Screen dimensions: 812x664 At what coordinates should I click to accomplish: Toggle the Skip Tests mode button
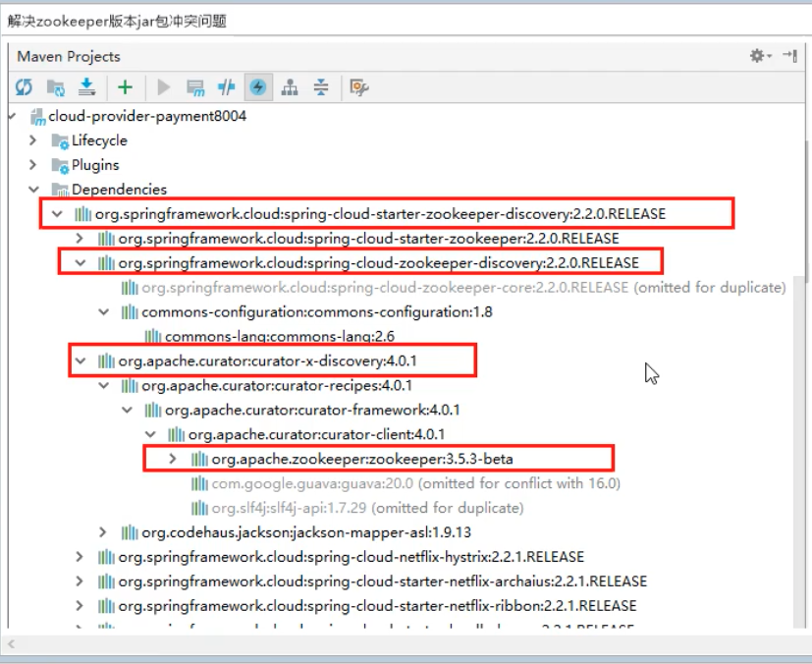tap(258, 87)
